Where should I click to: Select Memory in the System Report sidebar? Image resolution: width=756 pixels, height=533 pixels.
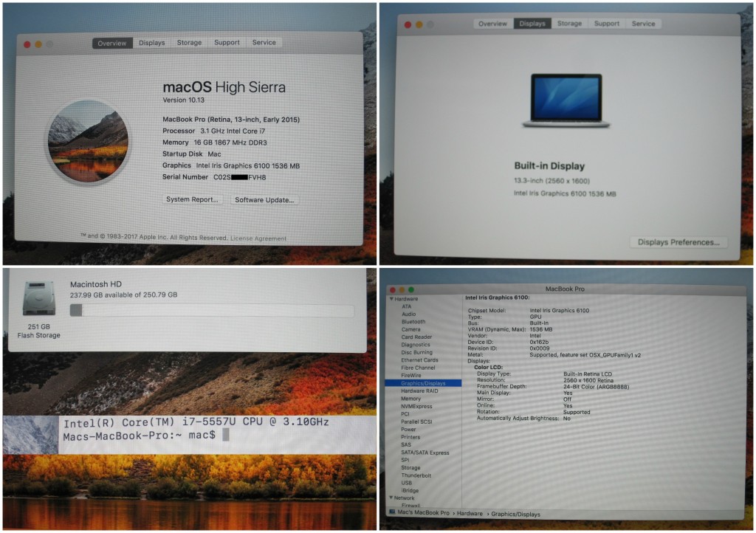(410, 399)
